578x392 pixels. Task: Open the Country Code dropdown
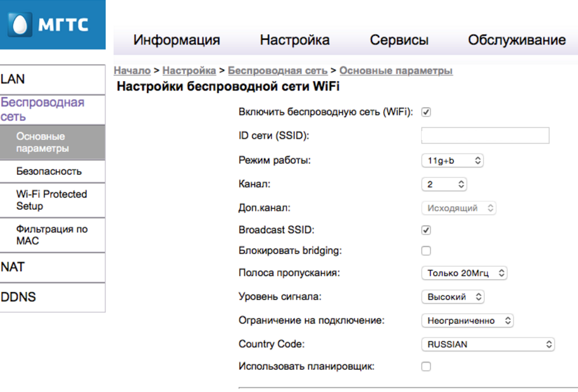coord(487,345)
